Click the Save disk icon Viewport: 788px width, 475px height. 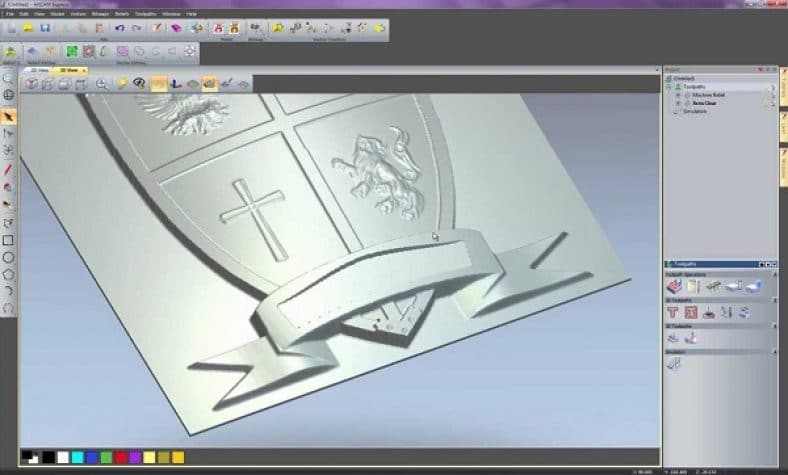[45, 28]
